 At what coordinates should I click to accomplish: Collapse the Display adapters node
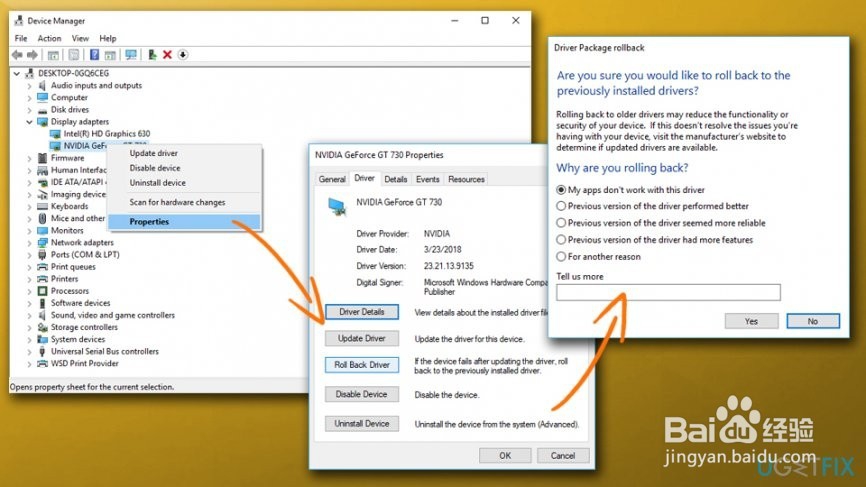tap(29, 122)
